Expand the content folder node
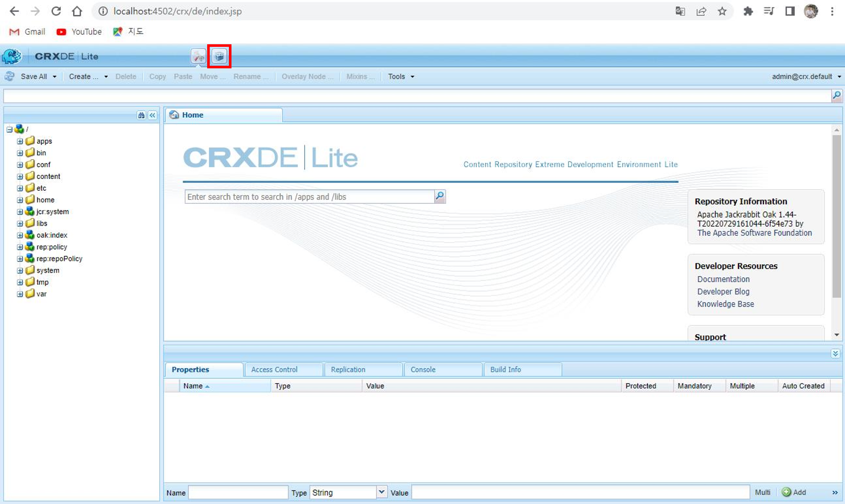845x504 pixels. click(20, 177)
